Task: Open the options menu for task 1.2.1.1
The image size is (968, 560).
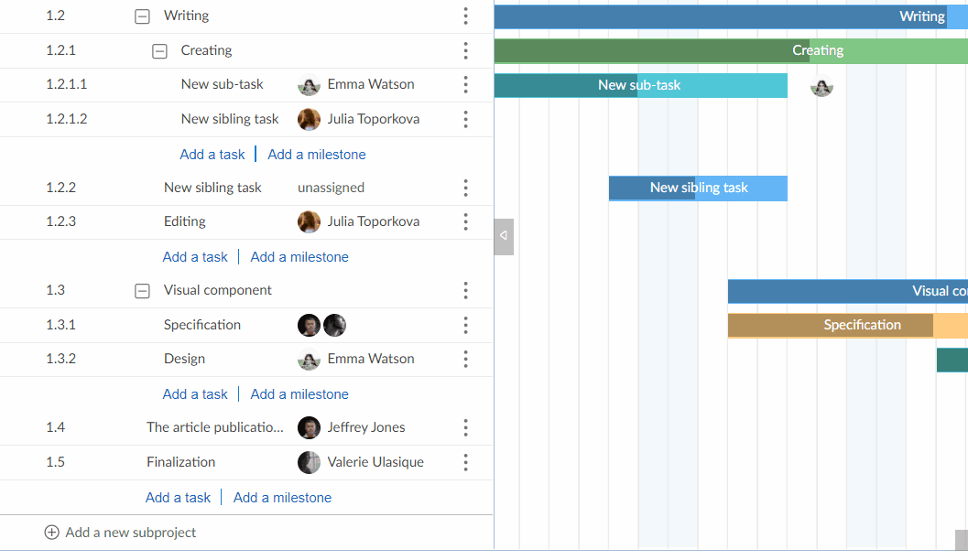Action: (465, 84)
